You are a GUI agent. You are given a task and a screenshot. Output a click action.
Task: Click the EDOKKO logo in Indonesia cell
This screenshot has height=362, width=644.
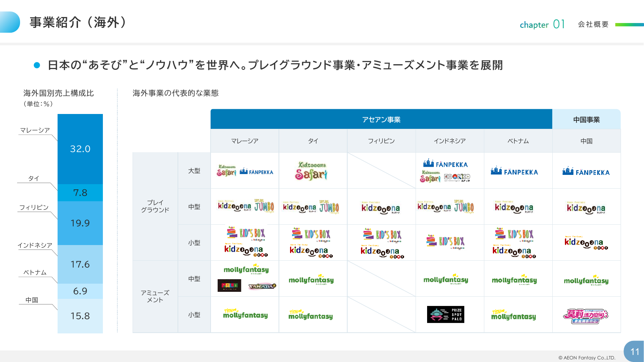457,177
